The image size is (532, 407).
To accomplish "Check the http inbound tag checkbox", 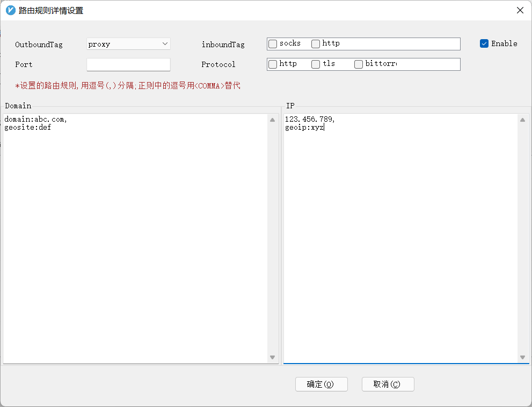I will [x=315, y=43].
